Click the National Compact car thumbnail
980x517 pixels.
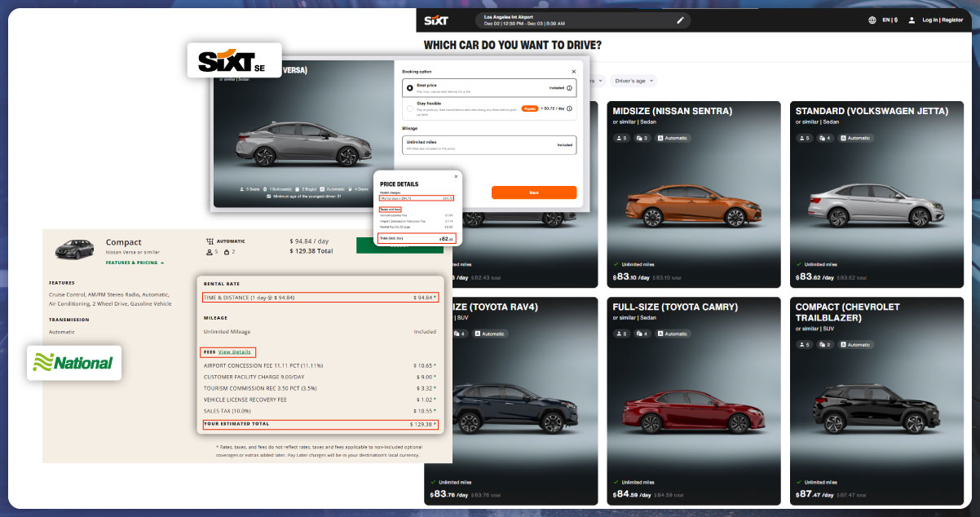[x=74, y=248]
